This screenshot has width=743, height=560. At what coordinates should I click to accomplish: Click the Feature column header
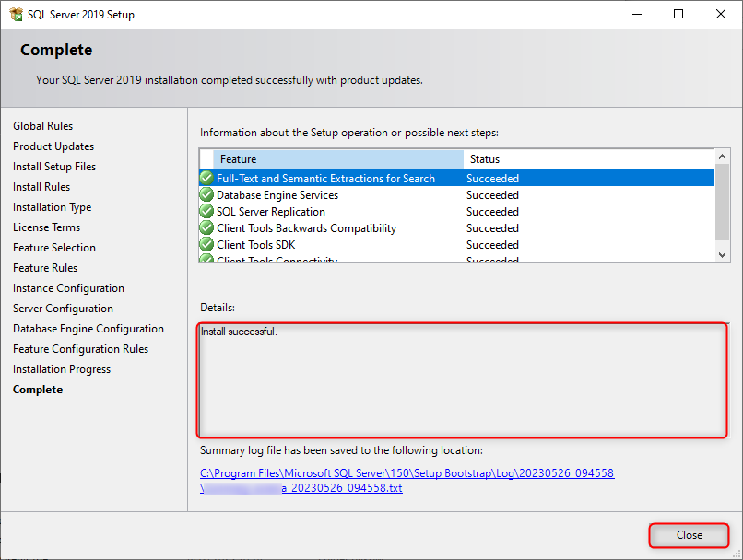(338, 159)
